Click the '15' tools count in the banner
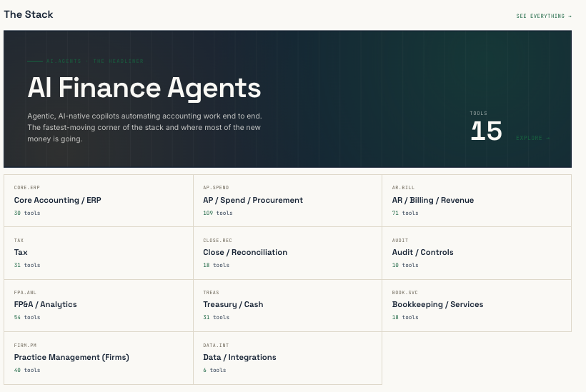This screenshot has width=586, height=392. pos(486,131)
